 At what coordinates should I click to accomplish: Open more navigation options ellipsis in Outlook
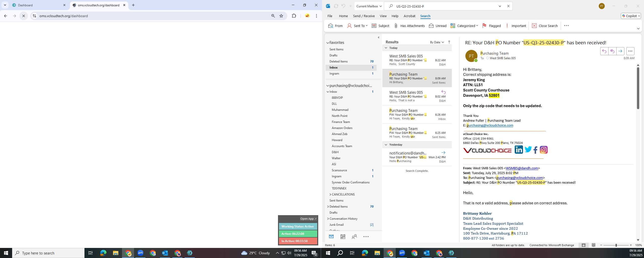[366, 237]
